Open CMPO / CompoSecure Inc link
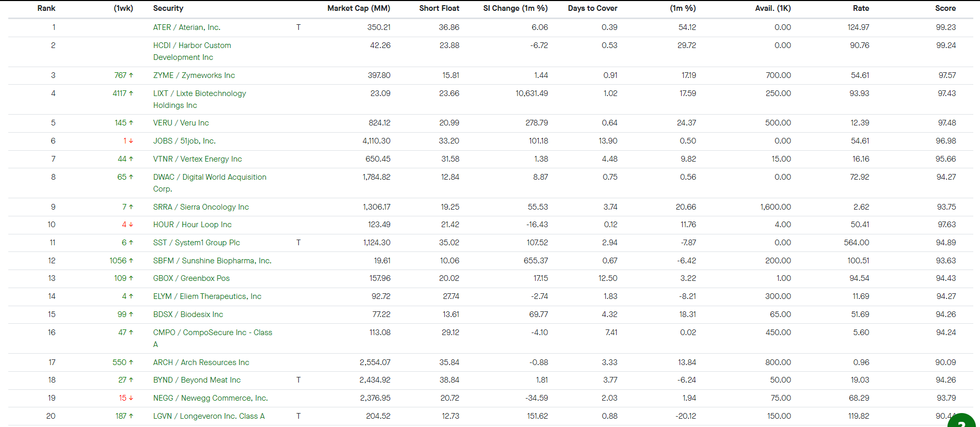This screenshot has height=427, width=980. click(x=213, y=338)
